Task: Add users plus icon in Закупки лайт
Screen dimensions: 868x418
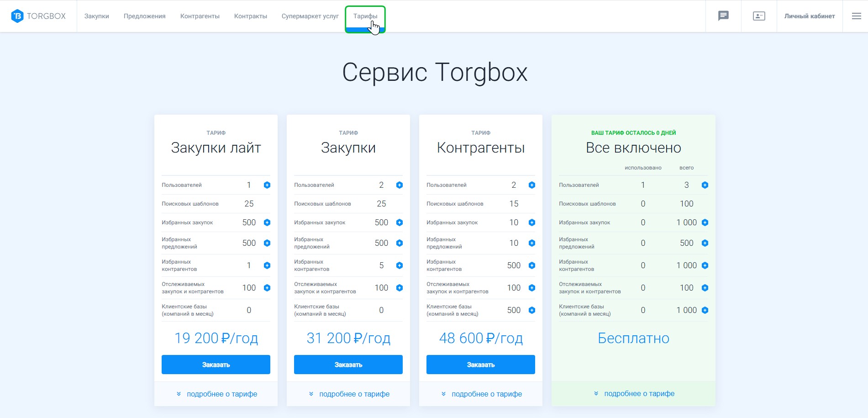Action: click(x=267, y=185)
